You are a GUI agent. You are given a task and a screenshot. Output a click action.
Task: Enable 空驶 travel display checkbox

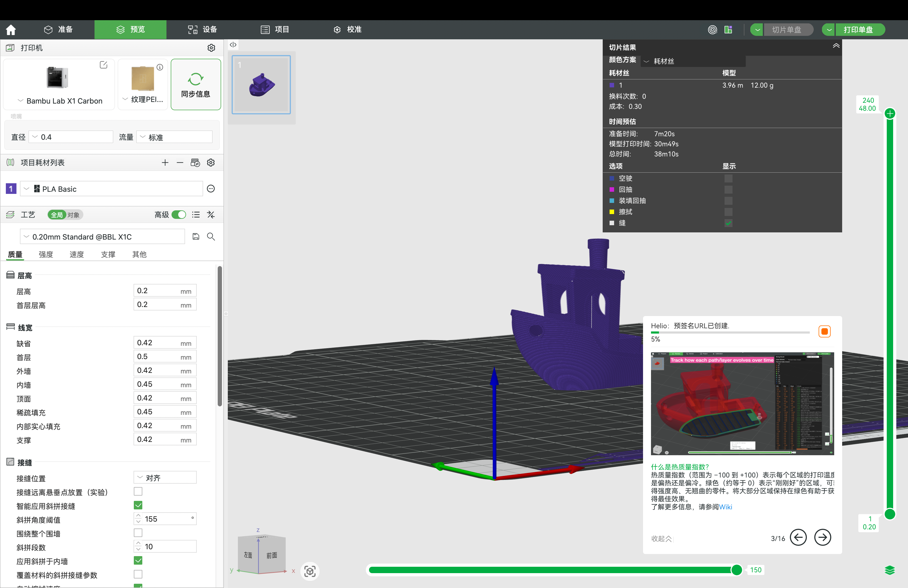coord(728,178)
